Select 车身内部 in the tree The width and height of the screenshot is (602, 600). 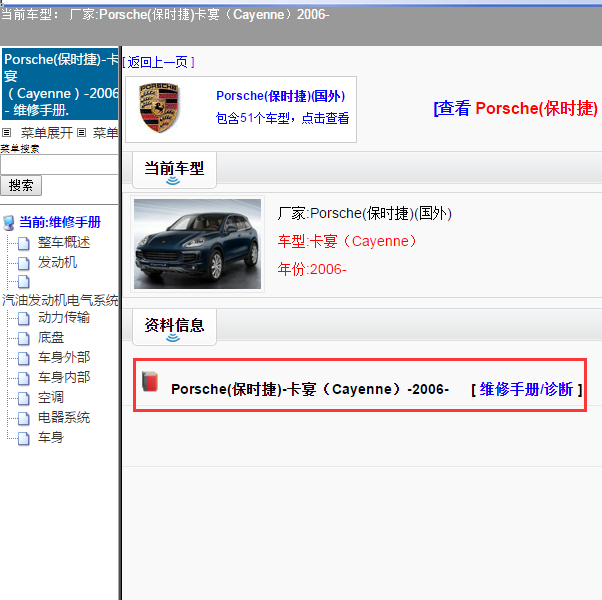[x=64, y=377]
